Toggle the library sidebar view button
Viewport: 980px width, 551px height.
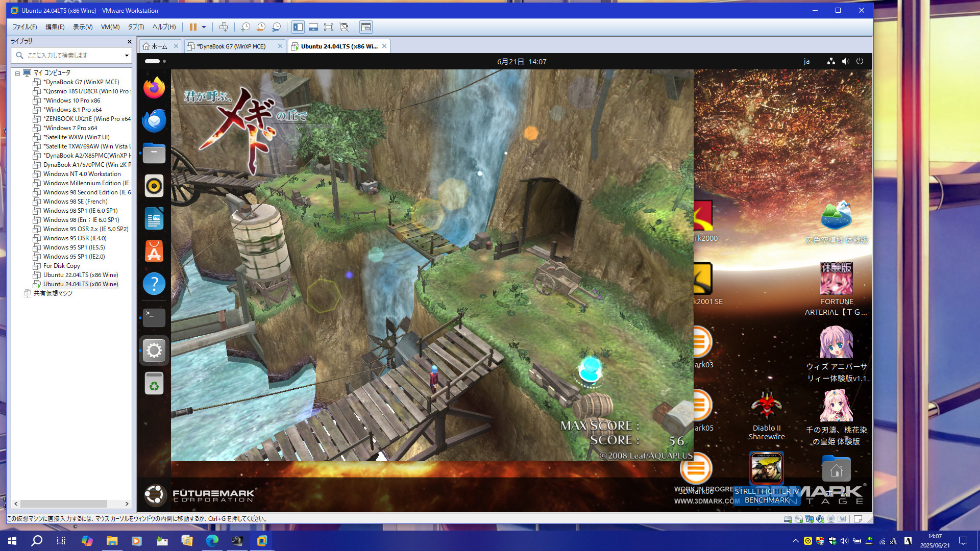click(x=298, y=27)
